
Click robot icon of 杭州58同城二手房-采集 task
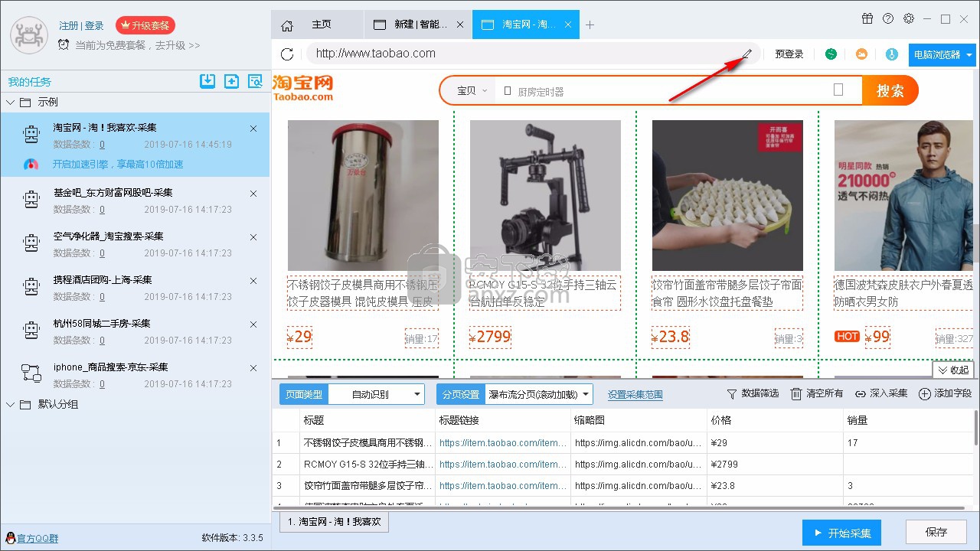[x=31, y=331]
